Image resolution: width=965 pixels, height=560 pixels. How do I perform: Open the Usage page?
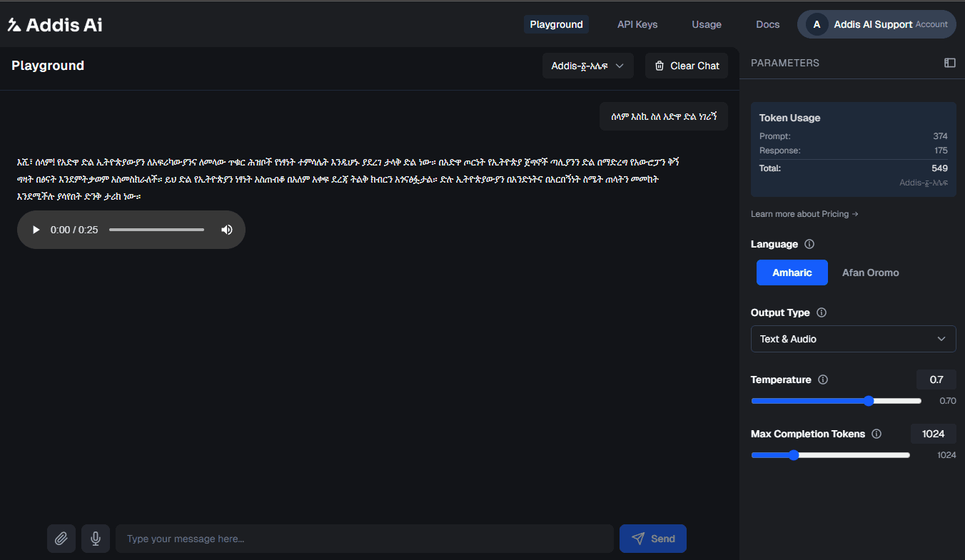pos(706,24)
